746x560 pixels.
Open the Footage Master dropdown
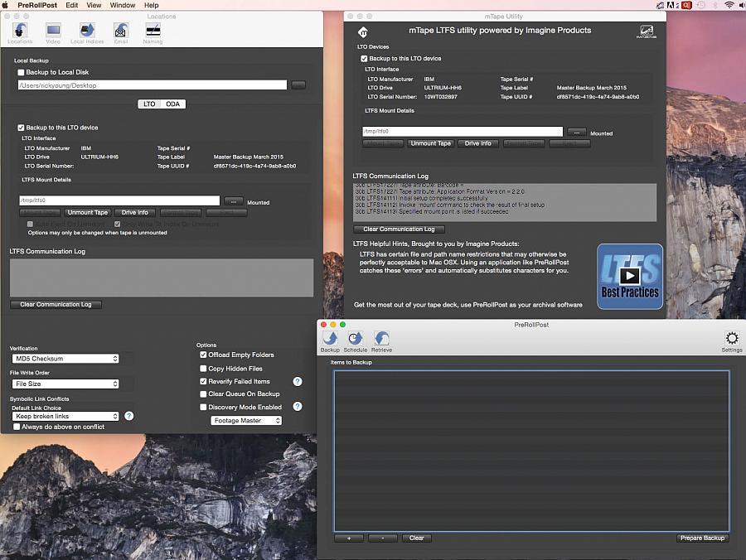pyautogui.click(x=246, y=421)
